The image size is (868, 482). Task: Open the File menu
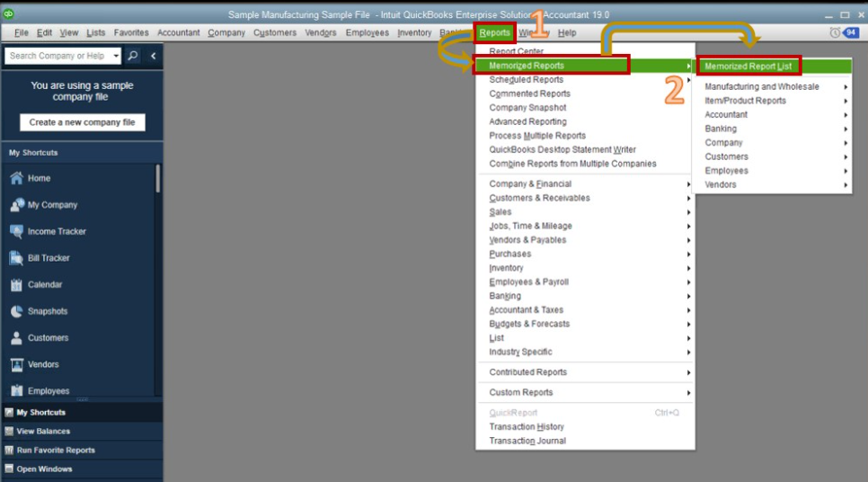tap(22, 32)
